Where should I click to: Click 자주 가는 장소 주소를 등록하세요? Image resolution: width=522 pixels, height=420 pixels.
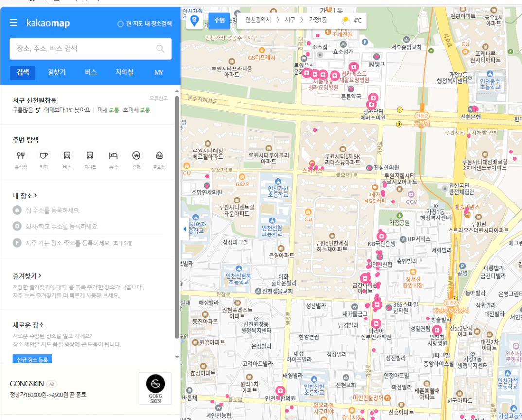79,243
